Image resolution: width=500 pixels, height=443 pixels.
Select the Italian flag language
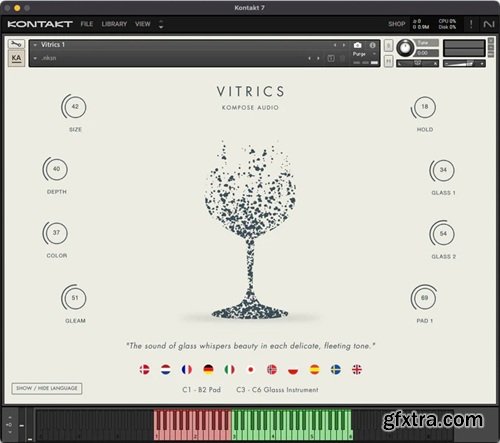point(229,369)
